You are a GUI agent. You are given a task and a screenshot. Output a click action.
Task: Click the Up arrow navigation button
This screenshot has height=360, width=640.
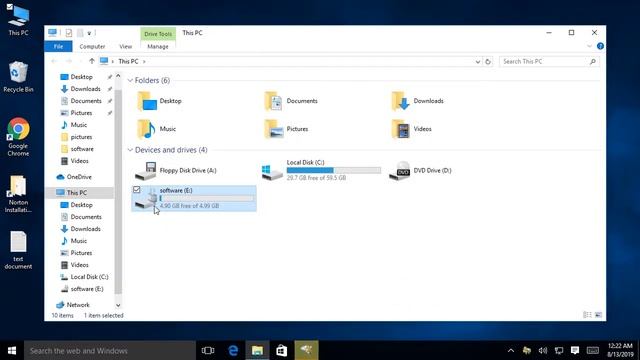[x=92, y=61]
